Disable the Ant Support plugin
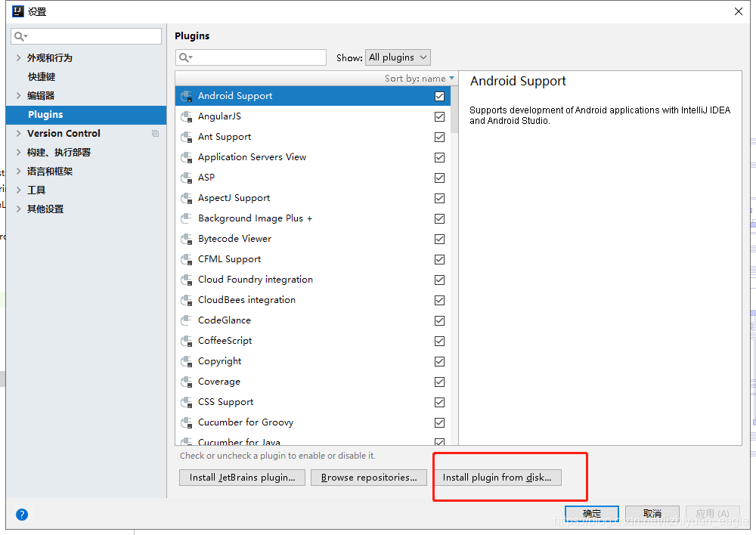Screen dimensions: 756x535 click(x=439, y=137)
